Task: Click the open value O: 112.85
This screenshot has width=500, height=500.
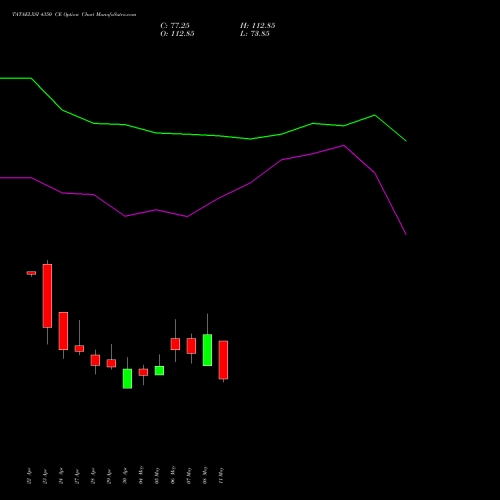Action: 177,34
